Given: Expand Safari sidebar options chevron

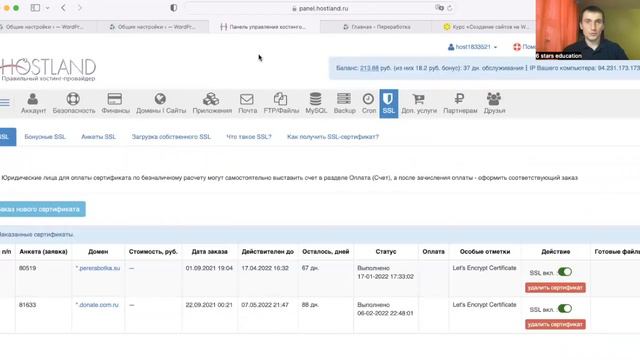Looking at the screenshot, I should tap(48, 8).
